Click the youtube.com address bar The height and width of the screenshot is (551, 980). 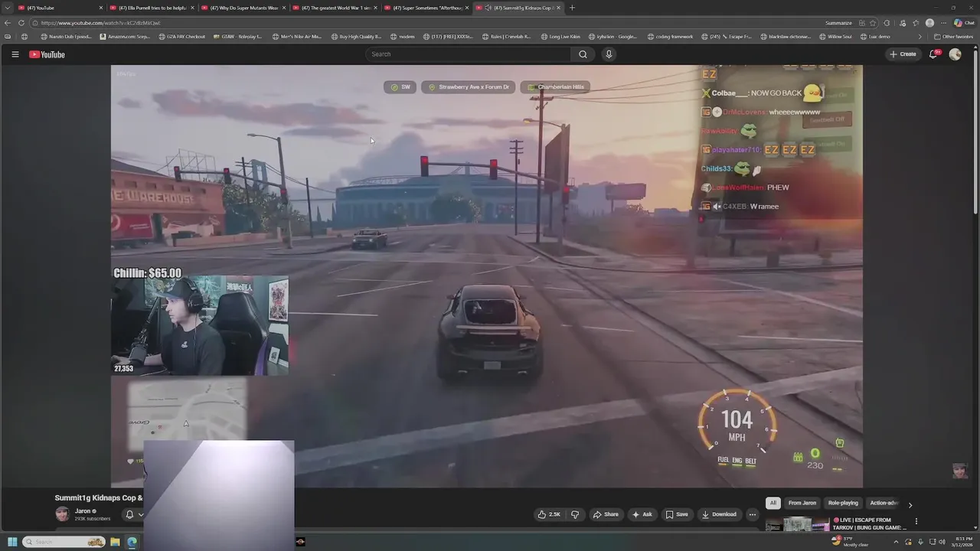429,23
